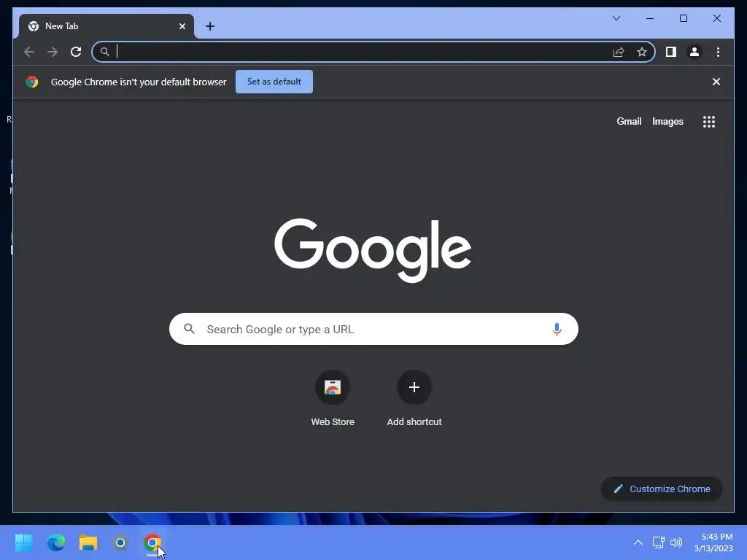
Task: Open the Web Store shortcut
Action: point(333,398)
